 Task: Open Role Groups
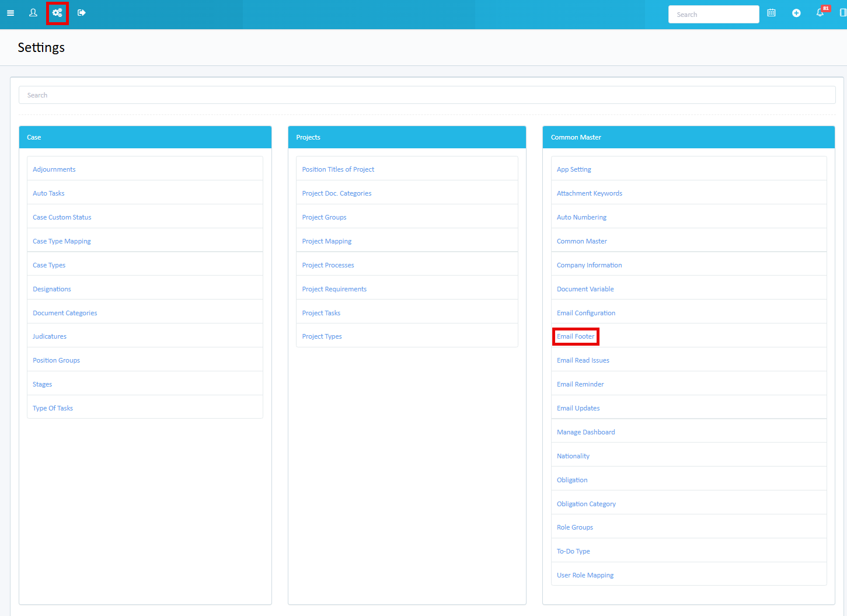click(x=575, y=527)
